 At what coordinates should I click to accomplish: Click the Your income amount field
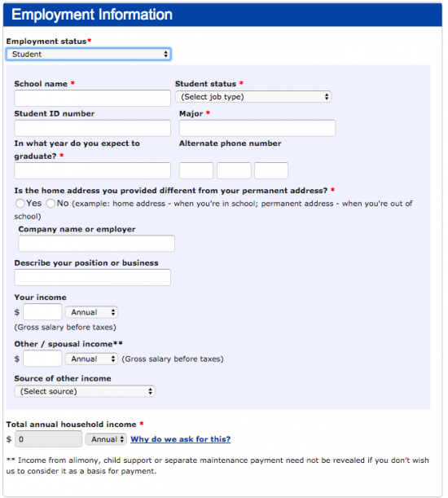point(42,312)
